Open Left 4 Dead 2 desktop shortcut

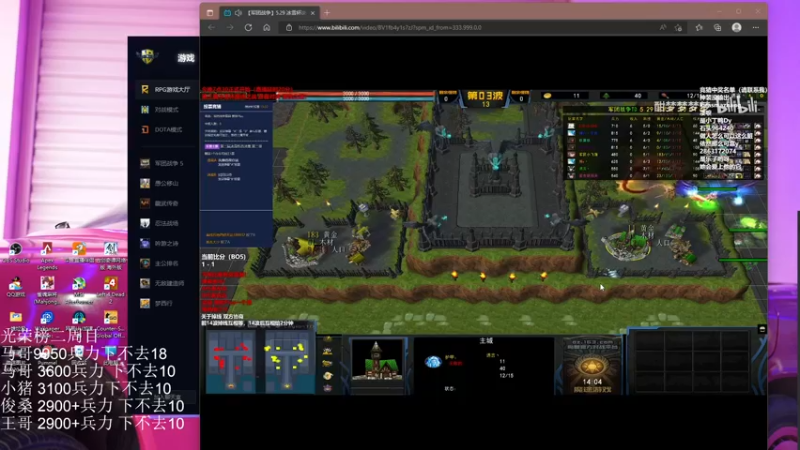click(110, 290)
